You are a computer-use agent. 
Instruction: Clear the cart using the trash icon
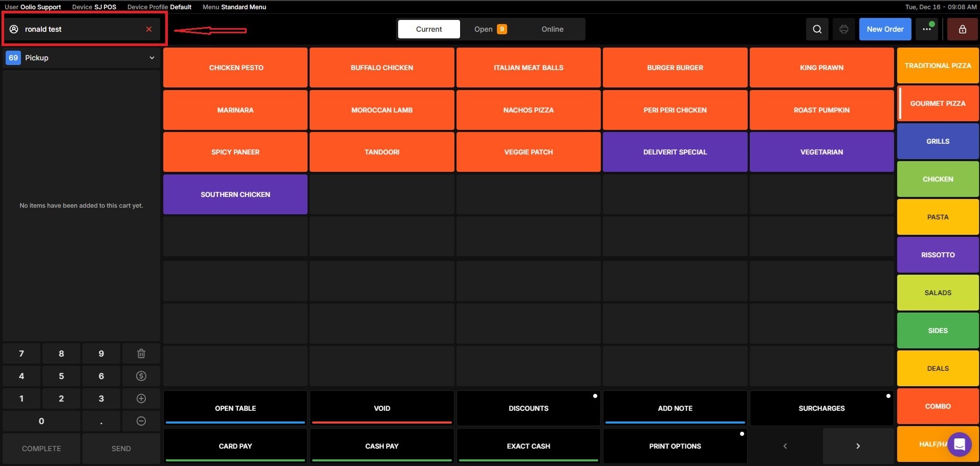[x=141, y=353]
